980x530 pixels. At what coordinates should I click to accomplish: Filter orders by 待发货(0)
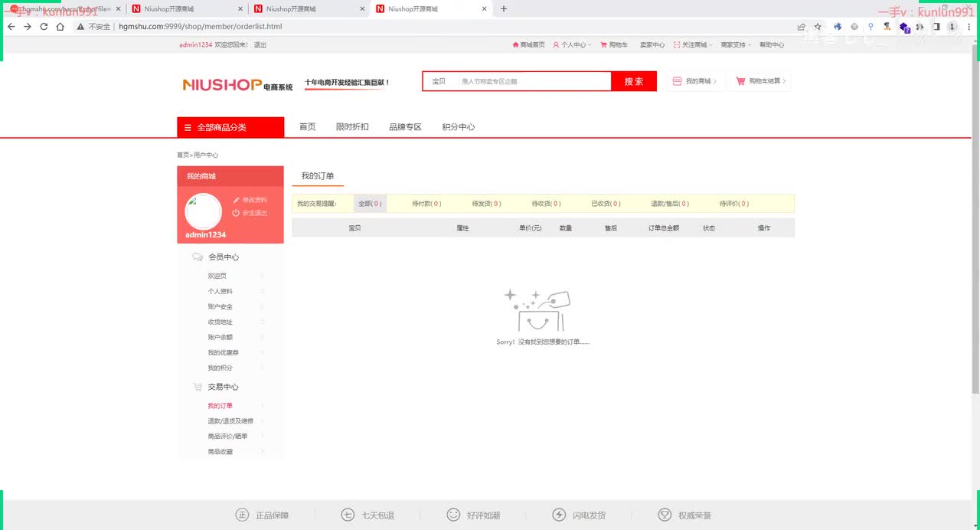[486, 204]
